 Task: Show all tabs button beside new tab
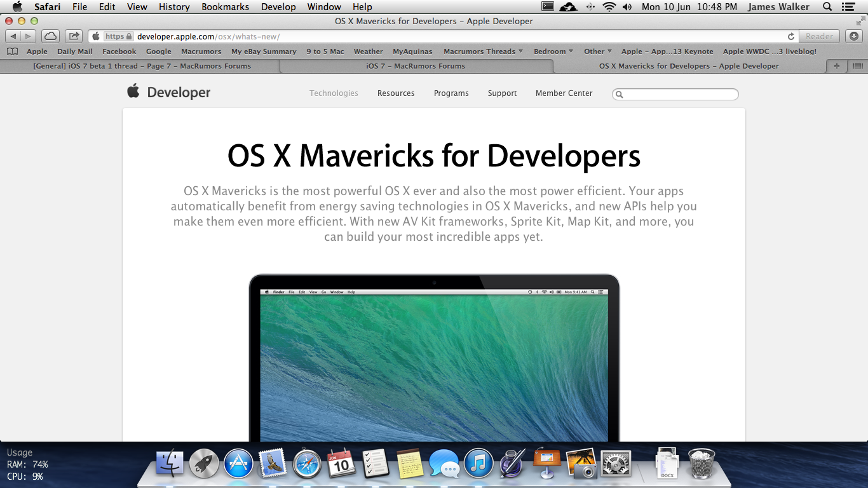pos(857,66)
